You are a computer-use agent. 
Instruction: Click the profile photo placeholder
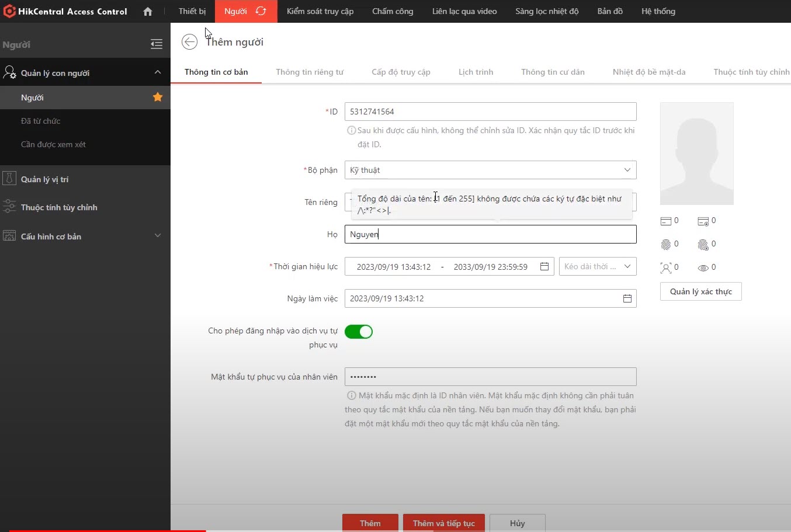(696, 154)
